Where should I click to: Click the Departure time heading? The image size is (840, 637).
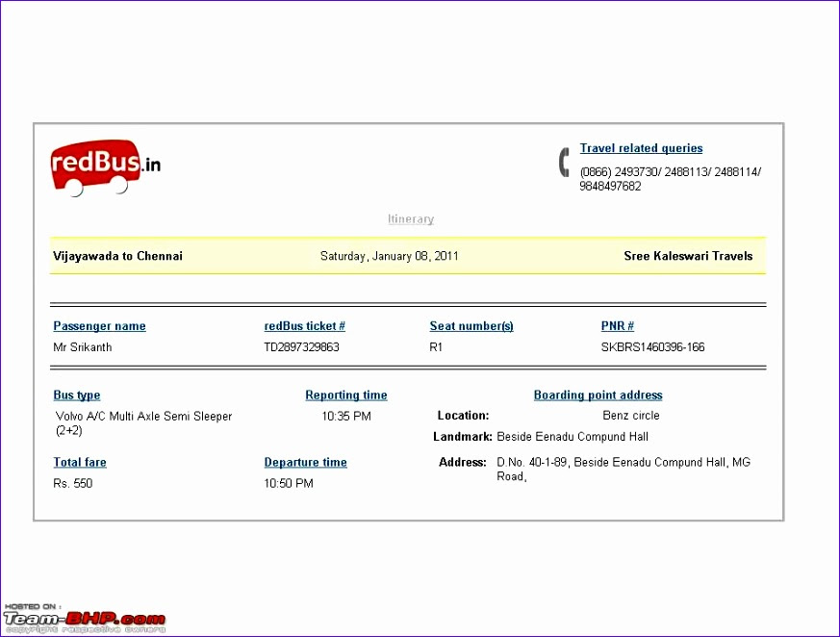tap(305, 462)
